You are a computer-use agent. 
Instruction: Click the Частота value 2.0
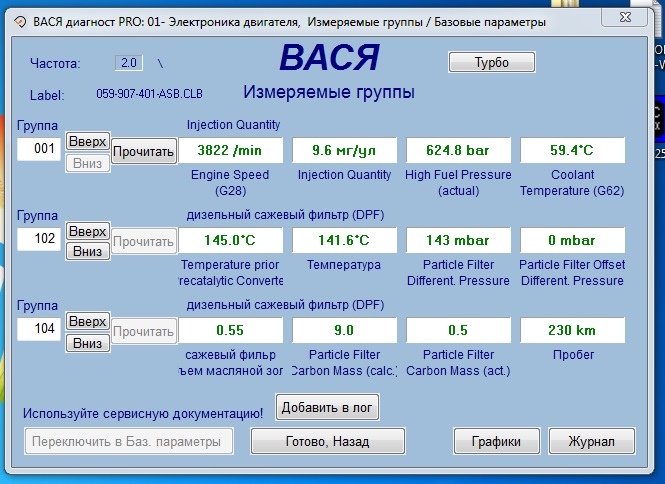(x=129, y=63)
